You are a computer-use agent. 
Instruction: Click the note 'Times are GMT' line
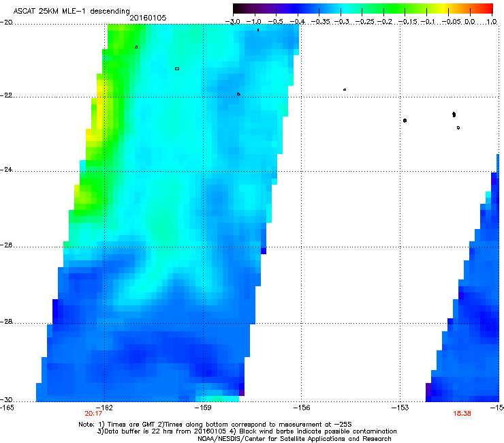click(215, 425)
